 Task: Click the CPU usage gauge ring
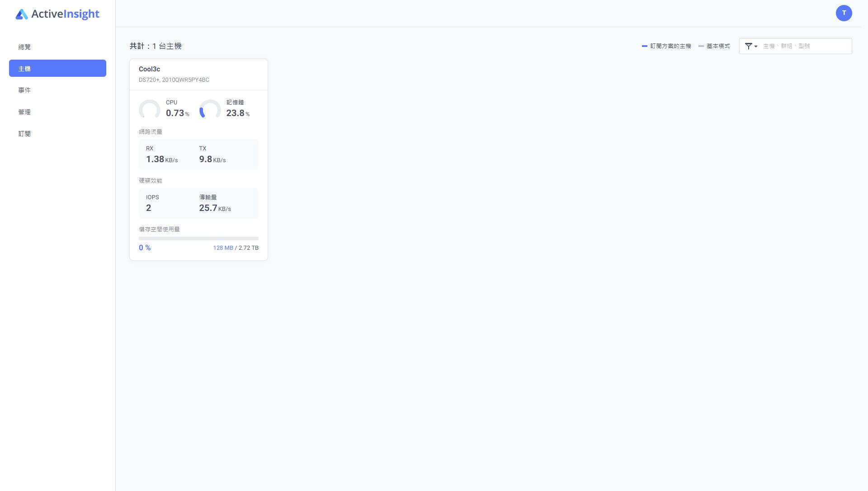point(150,109)
